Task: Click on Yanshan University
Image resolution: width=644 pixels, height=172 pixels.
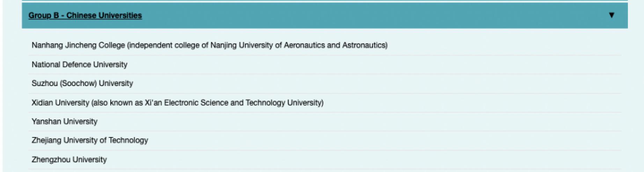Action: (64, 122)
